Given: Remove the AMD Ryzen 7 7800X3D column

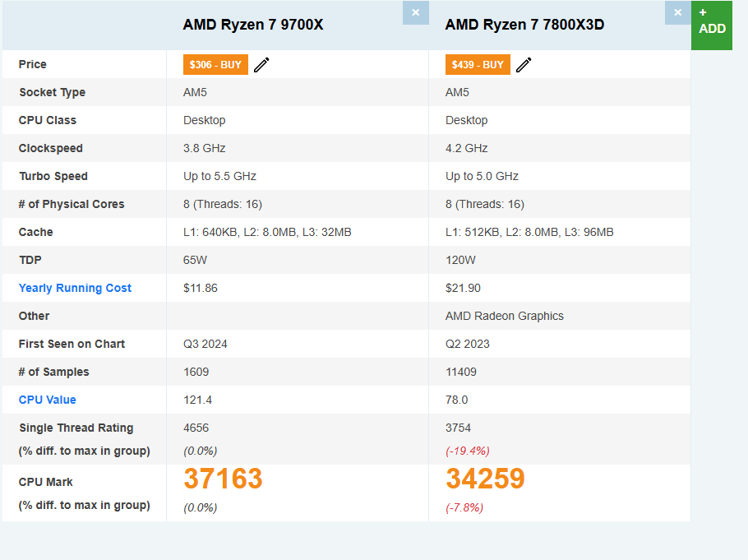Looking at the screenshot, I should [677, 12].
